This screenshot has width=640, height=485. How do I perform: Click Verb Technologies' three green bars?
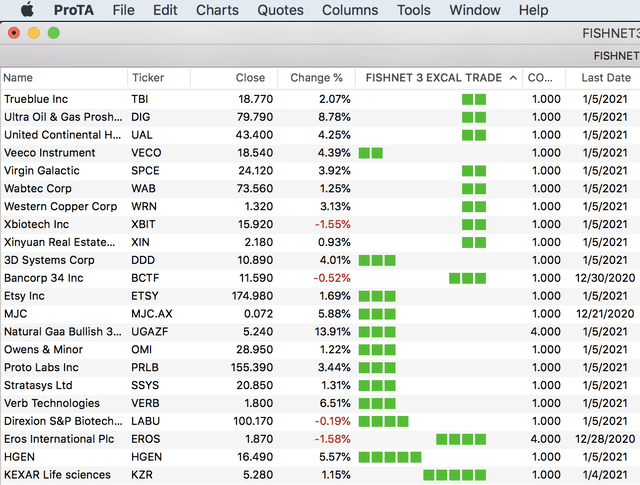[377, 403]
